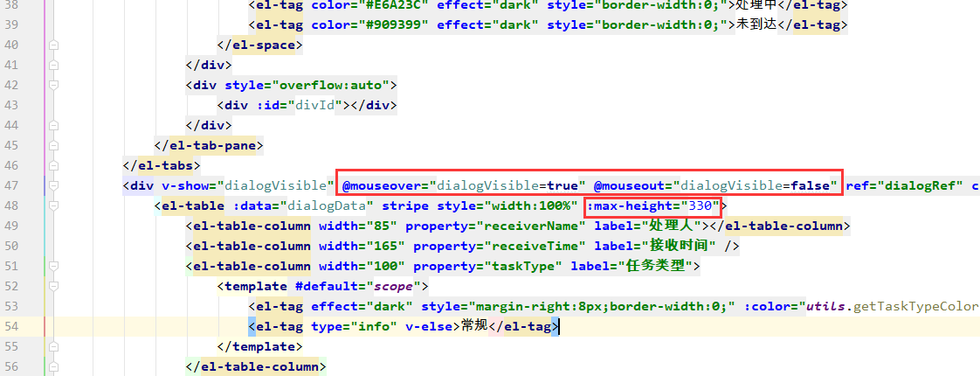The height and width of the screenshot is (376, 980).
Task: Click the "scope" slot value
Action: point(393,286)
